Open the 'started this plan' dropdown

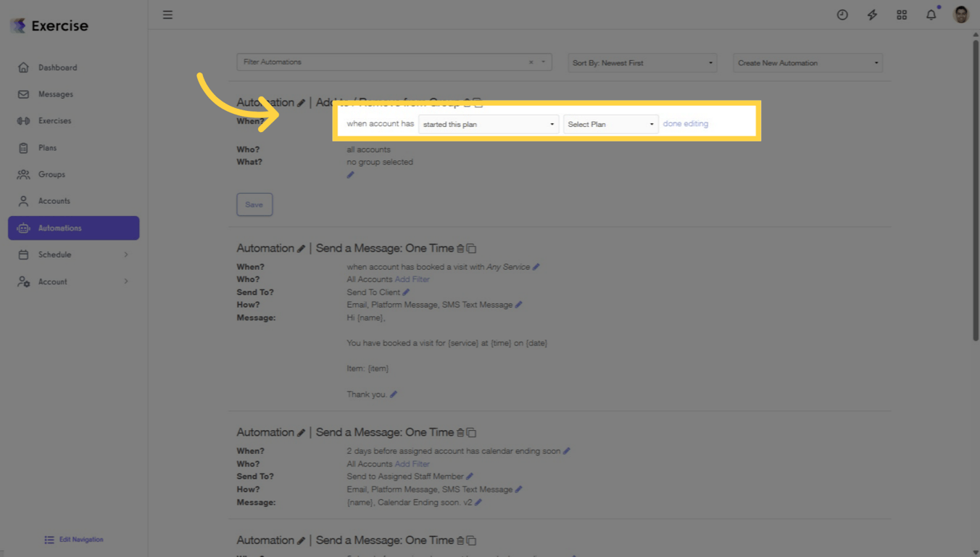pos(488,123)
